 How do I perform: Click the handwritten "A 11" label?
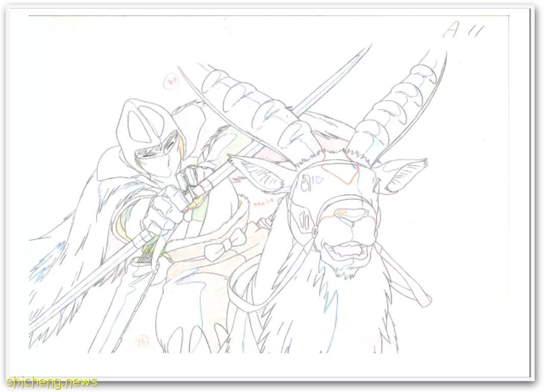click(x=462, y=30)
